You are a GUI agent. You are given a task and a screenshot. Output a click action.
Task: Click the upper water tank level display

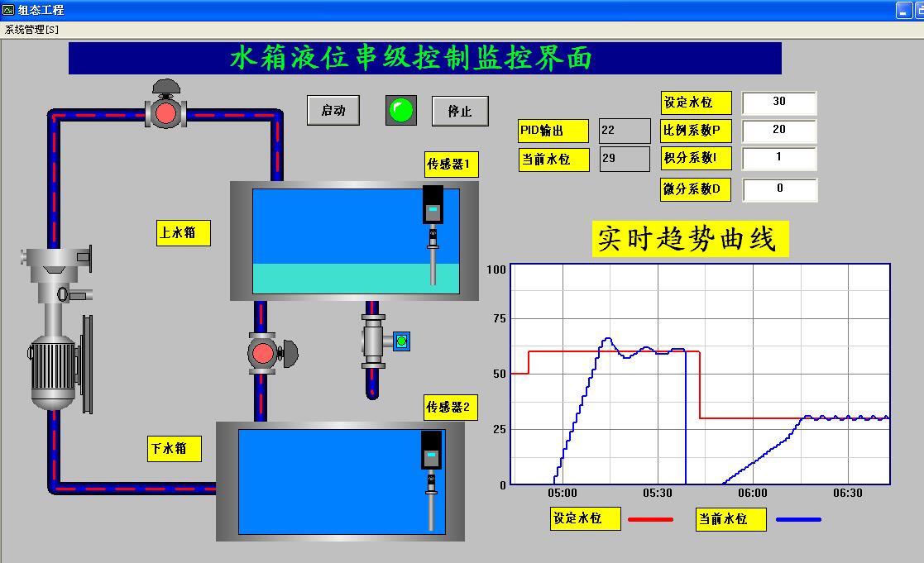pos(356,241)
